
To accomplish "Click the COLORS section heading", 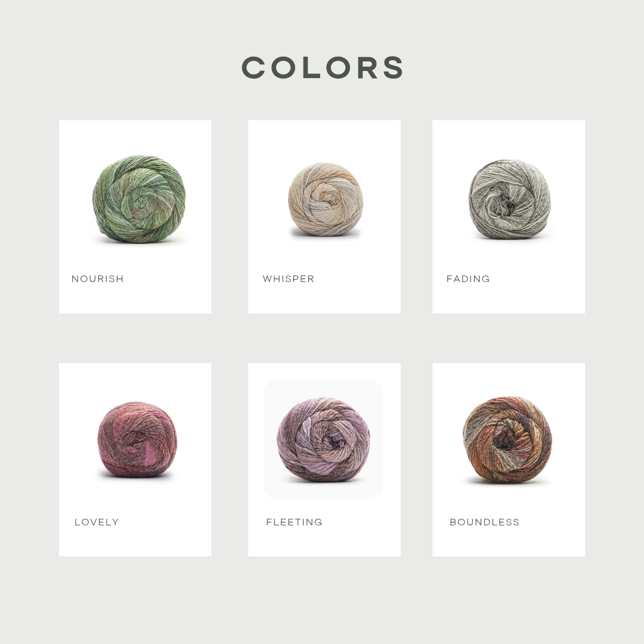I will pos(323,67).
